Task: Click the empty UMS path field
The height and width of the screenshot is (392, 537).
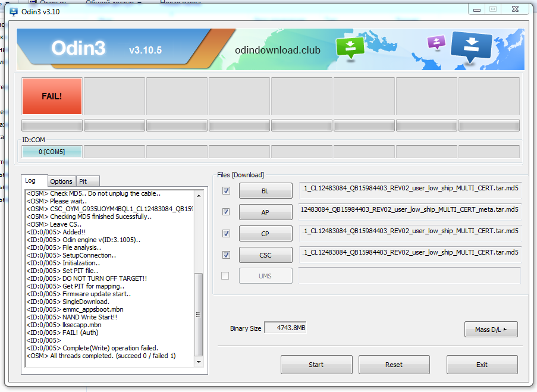Action: pyautogui.click(x=410, y=275)
